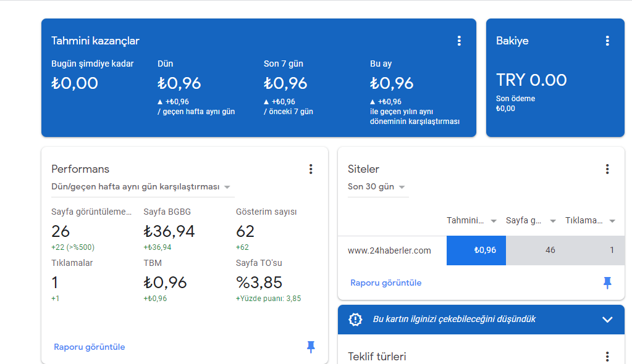Viewport: 632px width, 364px height.
Task: Click the Sayfa BGBG value ₺36,94
Action: point(169,231)
